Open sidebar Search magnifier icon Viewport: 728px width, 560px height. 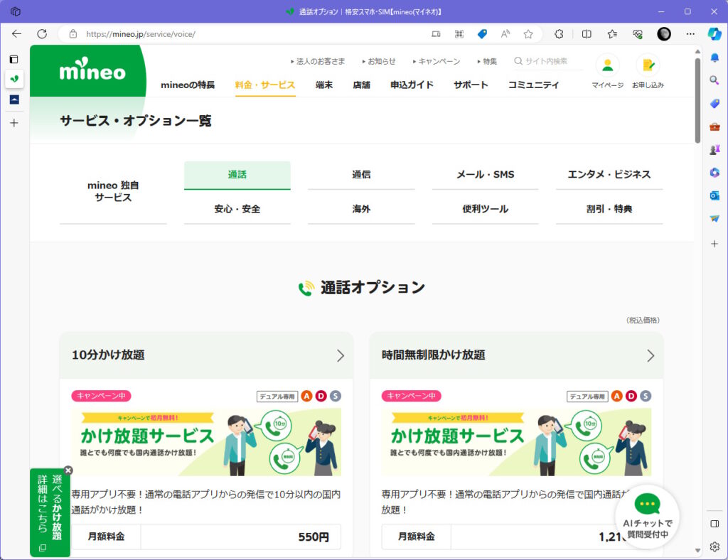[x=714, y=80]
